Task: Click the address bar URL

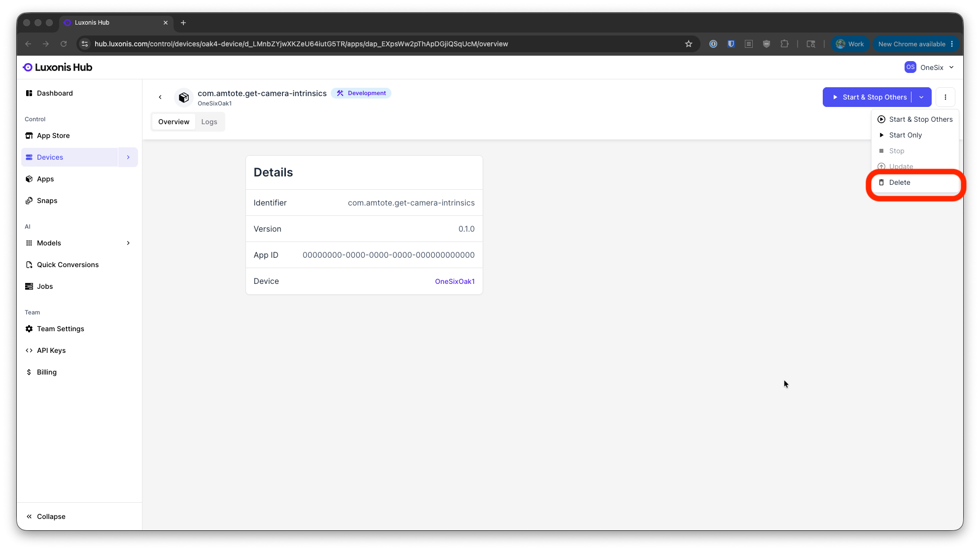Action: [301, 44]
